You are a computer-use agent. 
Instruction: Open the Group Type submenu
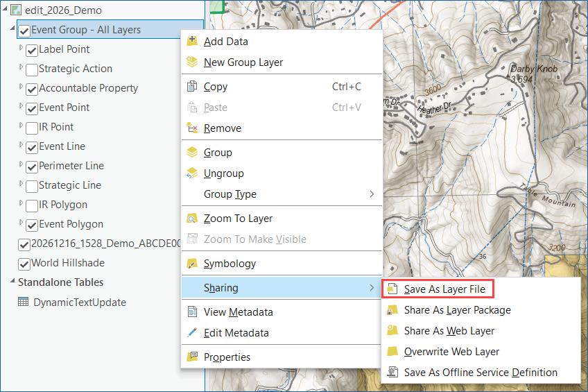point(282,194)
